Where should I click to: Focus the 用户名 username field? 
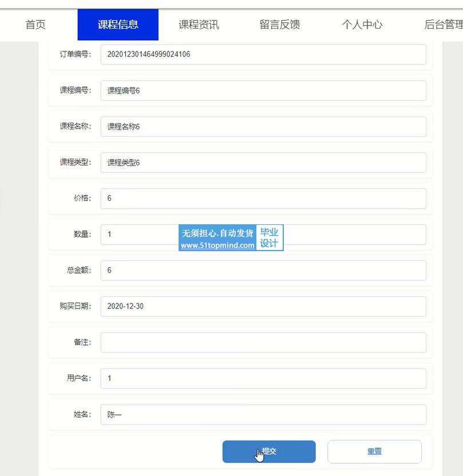[x=263, y=379]
